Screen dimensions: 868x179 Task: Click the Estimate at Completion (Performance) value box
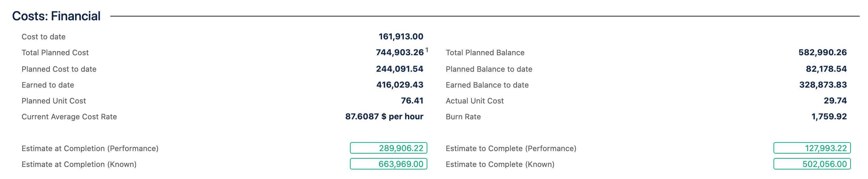pos(389,148)
